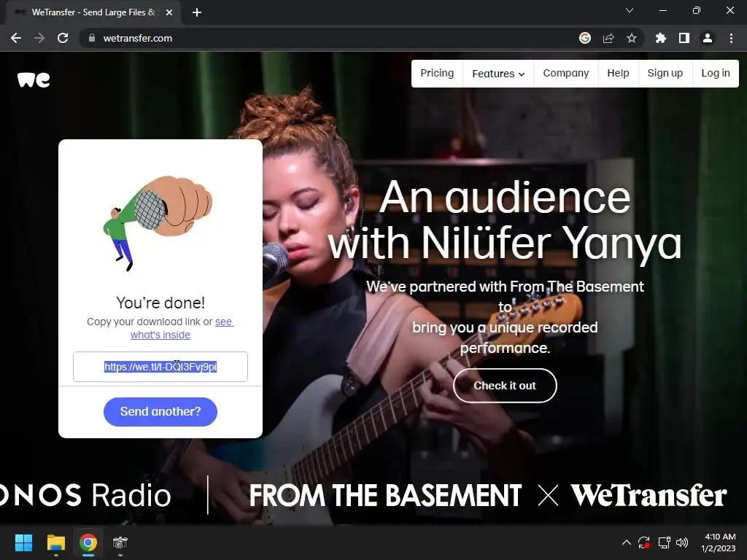Click the 'Send another?' button
The image size is (747, 560).
coord(160,412)
